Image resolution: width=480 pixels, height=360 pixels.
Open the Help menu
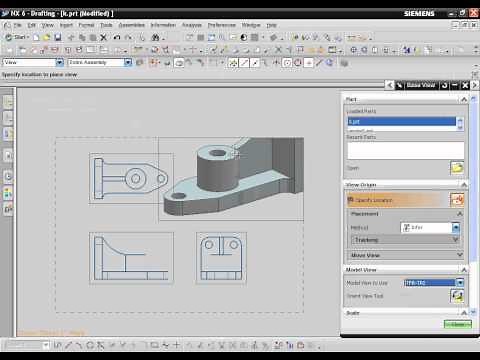[x=272, y=25]
